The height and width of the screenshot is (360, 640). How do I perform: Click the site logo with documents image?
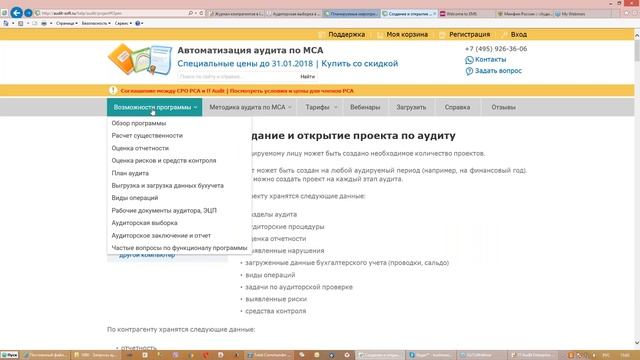140,60
